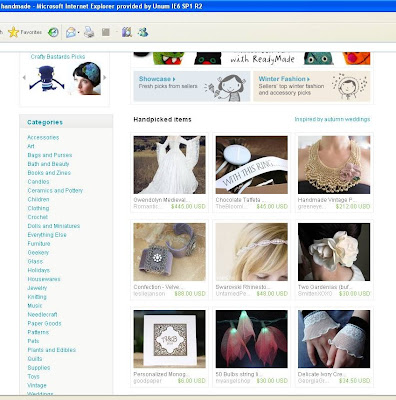Browse the Plants and Edibles category
Screen dimensions: 396x400
tap(52, 350)
